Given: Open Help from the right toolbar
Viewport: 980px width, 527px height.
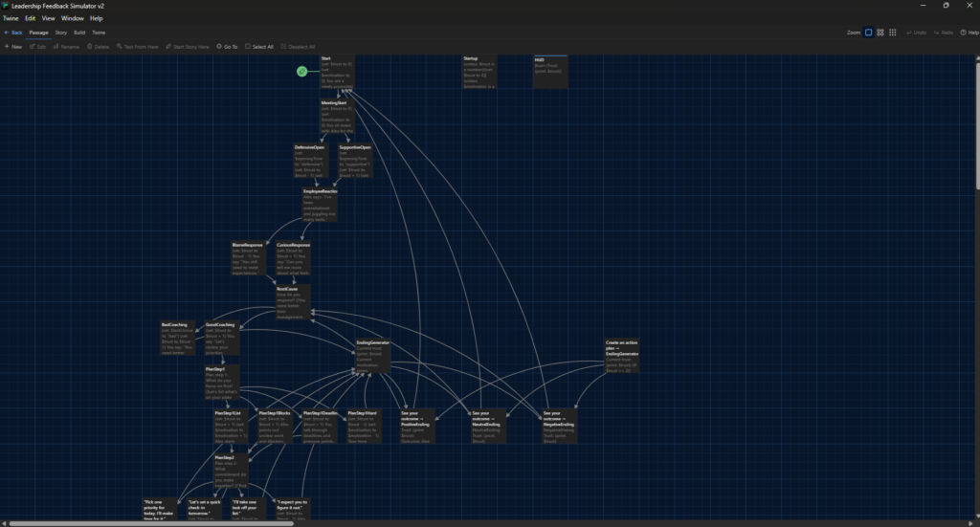Looking at the screenshot, I should 969,33.
